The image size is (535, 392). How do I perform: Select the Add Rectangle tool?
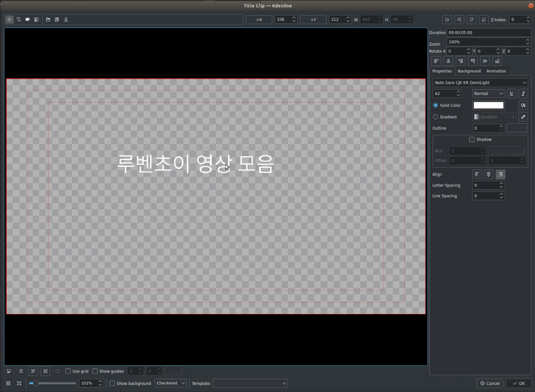28,20
